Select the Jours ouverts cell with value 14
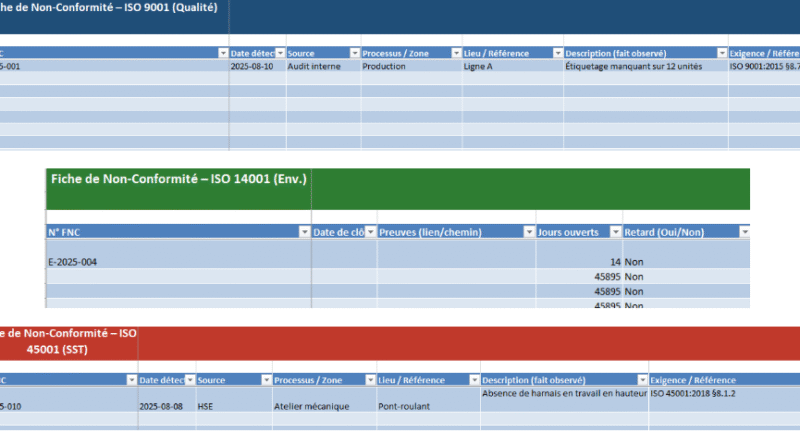This screenshot has width=800, height=445. [579, 262]
